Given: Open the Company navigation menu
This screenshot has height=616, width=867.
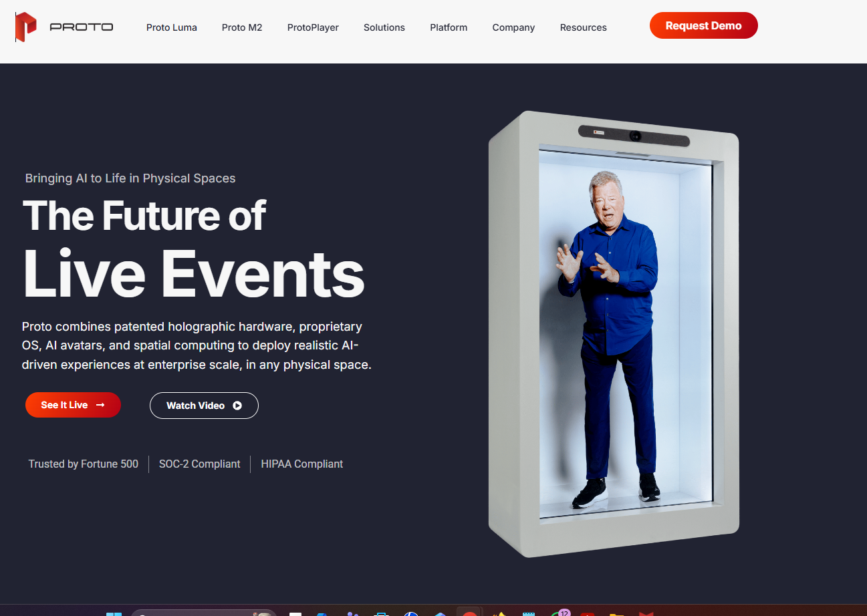Looking at the screenshot, I should pyautogui.click(x=513, y=27).
